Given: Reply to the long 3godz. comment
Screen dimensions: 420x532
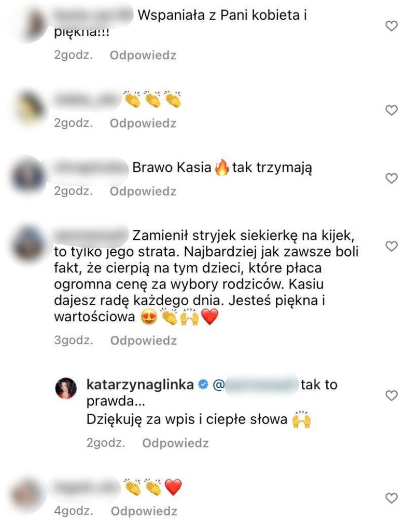Looking at the screenshot, I should (x=144, y=340).
